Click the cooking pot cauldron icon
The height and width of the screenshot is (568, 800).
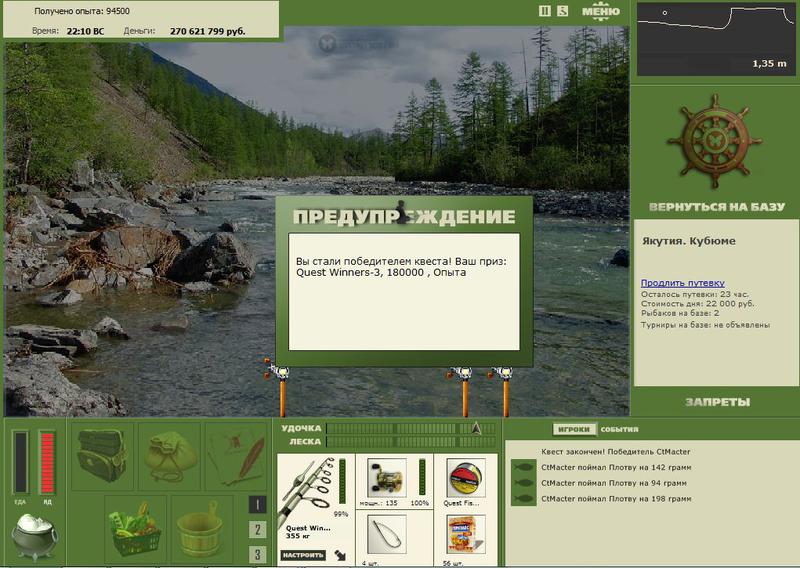coord(34,536)
